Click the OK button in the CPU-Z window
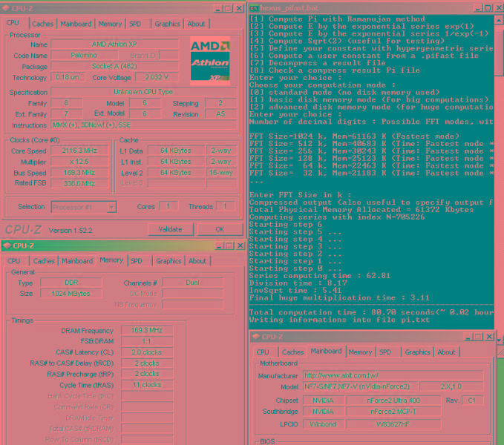The height and width of the screenshot is (445, 504). click(220, 229)
